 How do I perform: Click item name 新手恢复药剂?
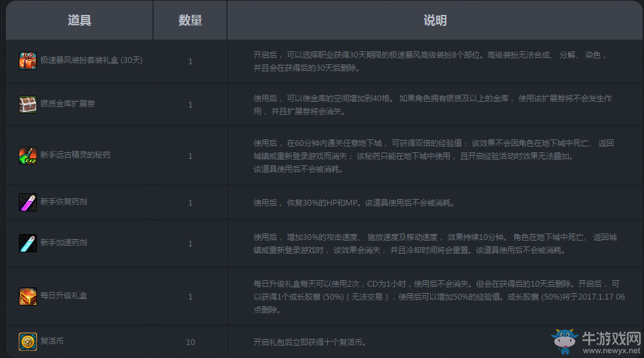click(x=63, y=202)
